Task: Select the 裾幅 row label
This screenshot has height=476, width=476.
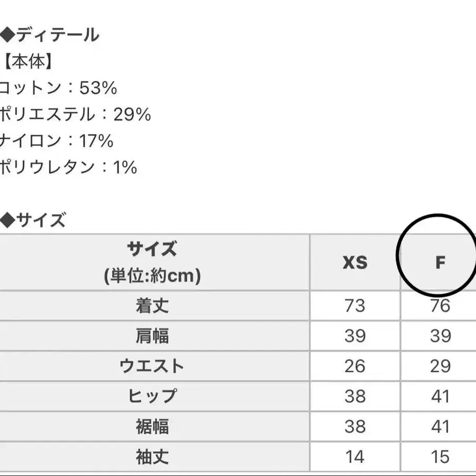Action: (x=152, y=426)
